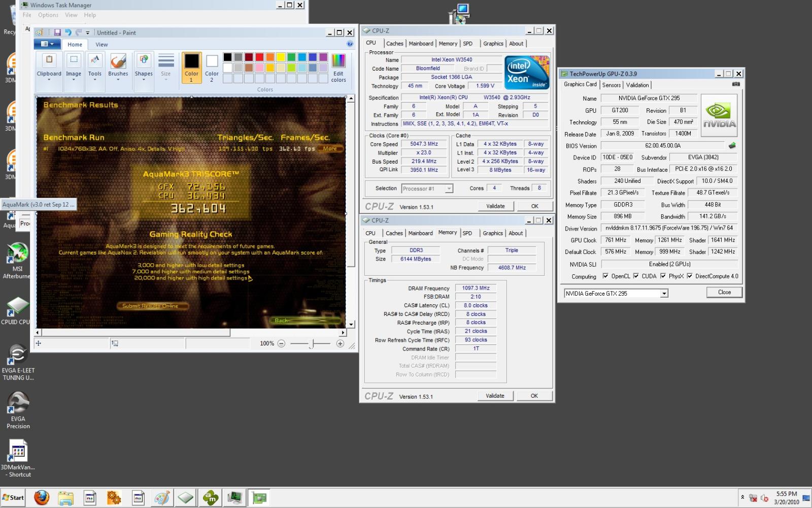Click Undo arrow in Paint toolbar
Image resolution: width=812 pixels, height=508 pixels.
[x=68, y=33]
